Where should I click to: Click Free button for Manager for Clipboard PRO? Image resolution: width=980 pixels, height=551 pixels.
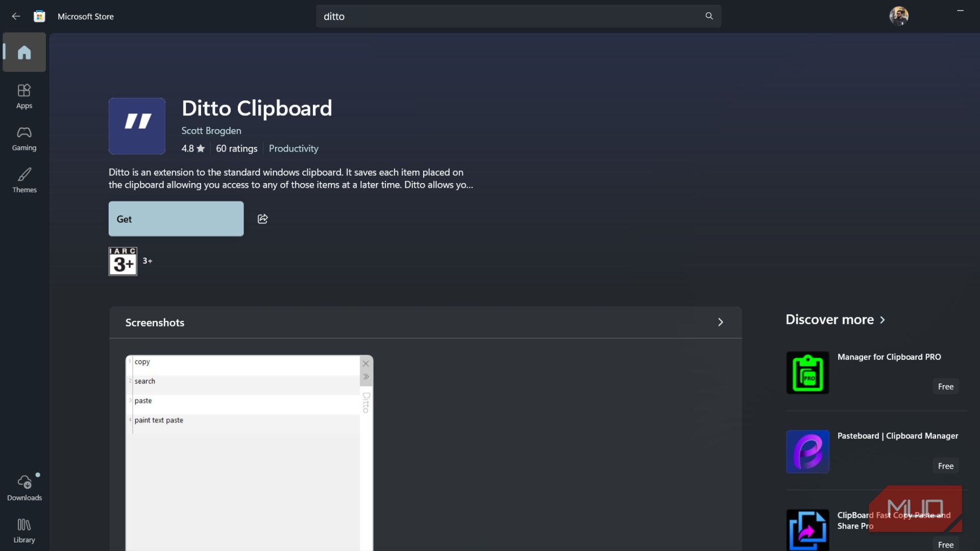[945, 387]
